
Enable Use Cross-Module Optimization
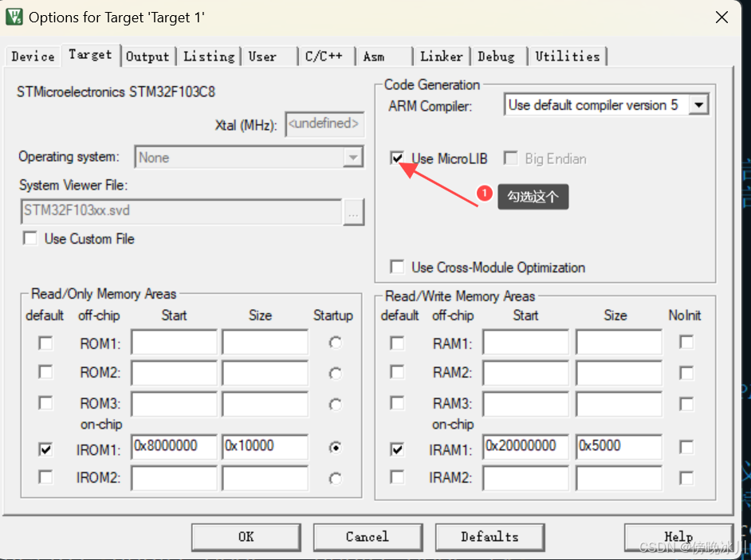(397, 267)
